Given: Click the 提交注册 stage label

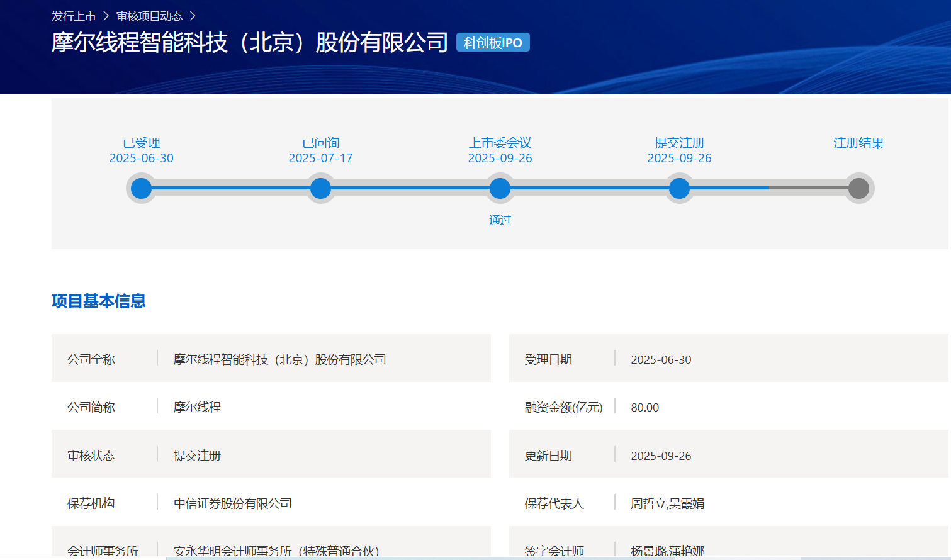Looking at the screenshot, I should pos(680,143).
